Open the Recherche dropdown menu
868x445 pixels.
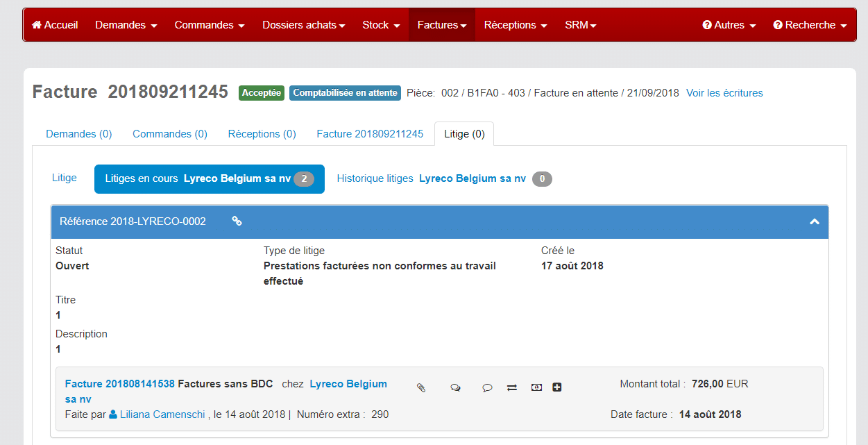pyautogui.click(x=810, y=25)
